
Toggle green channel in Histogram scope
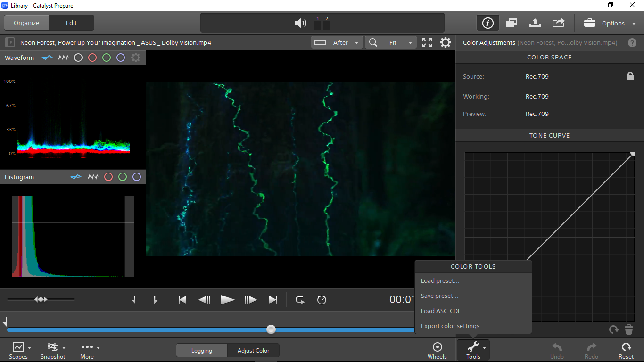pos(123,177)
